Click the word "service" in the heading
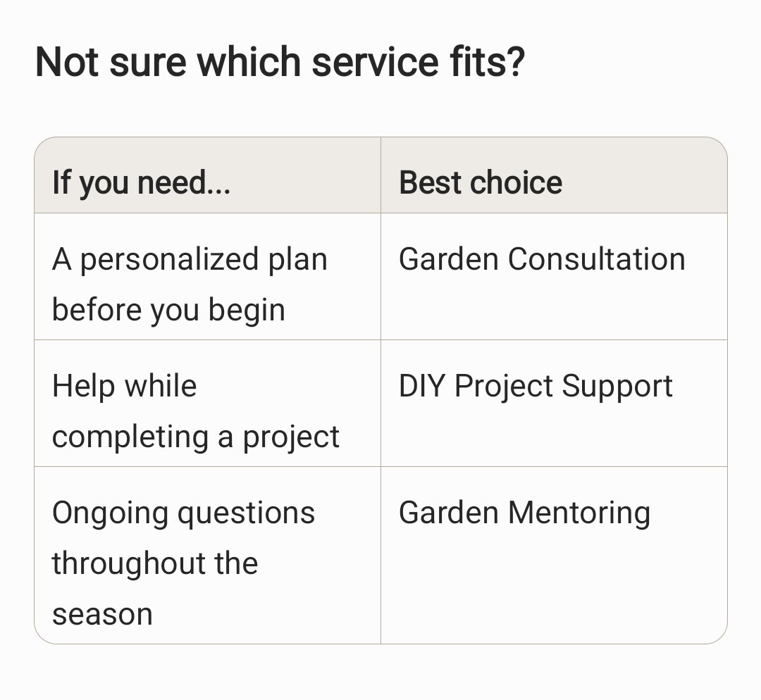This screenshot has width=761, height=700. click(375, 62)
